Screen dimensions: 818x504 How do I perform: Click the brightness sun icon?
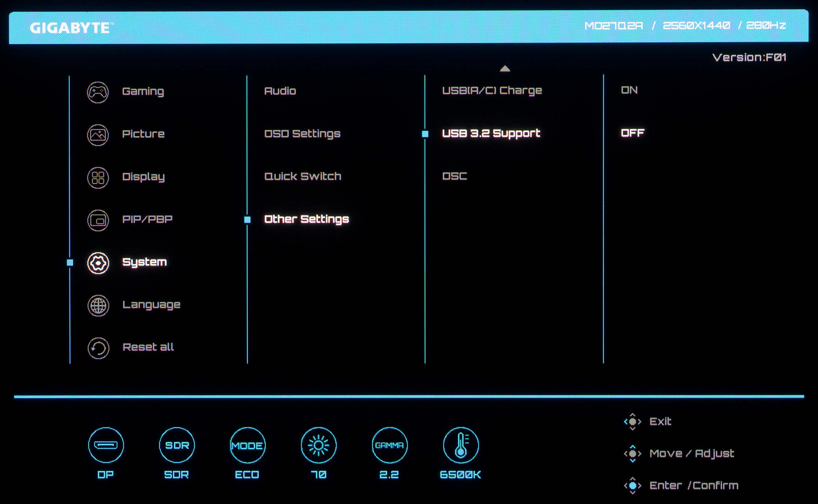tap(318, 445)
